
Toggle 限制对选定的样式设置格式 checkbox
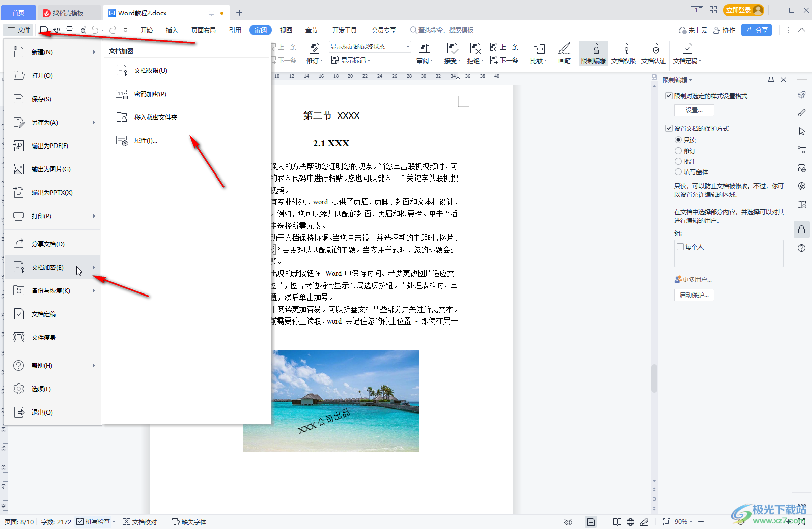tap(669, 96)
